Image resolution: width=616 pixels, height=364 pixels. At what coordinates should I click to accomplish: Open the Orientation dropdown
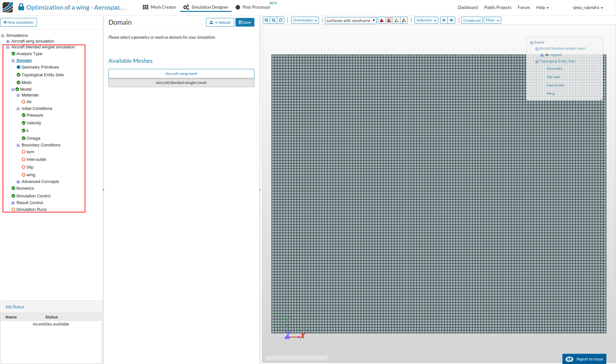305,20
